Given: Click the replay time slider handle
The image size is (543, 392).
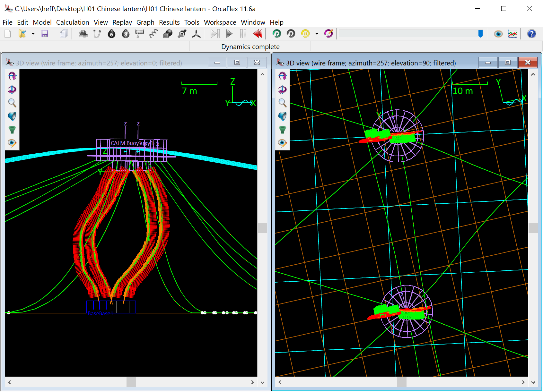Looking at the screenshot, I should 480,34.
